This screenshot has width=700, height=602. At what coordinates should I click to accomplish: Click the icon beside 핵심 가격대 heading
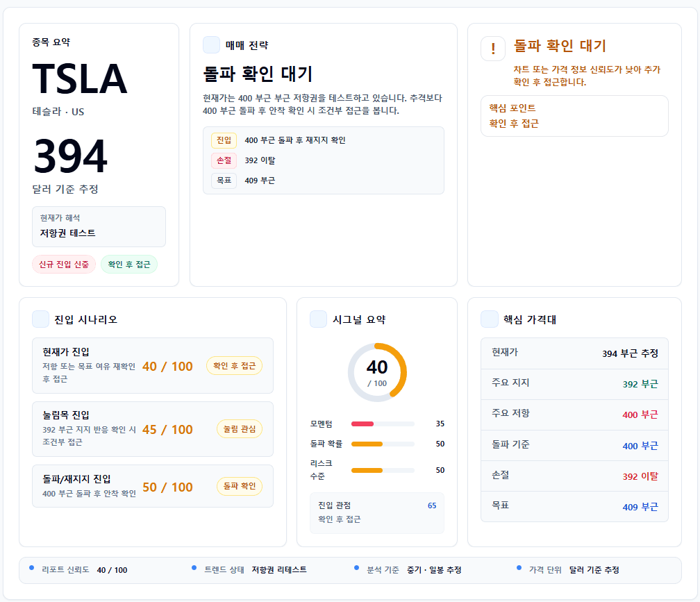click(x=490, y=319)
